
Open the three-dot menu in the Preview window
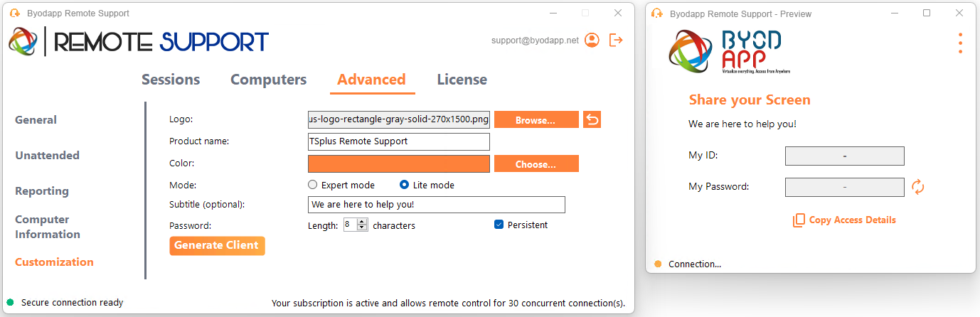click(x=960, y=43)
